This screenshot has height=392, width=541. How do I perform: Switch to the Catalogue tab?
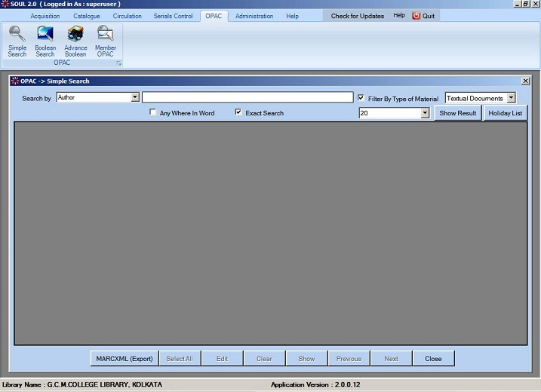coord(87,16)
